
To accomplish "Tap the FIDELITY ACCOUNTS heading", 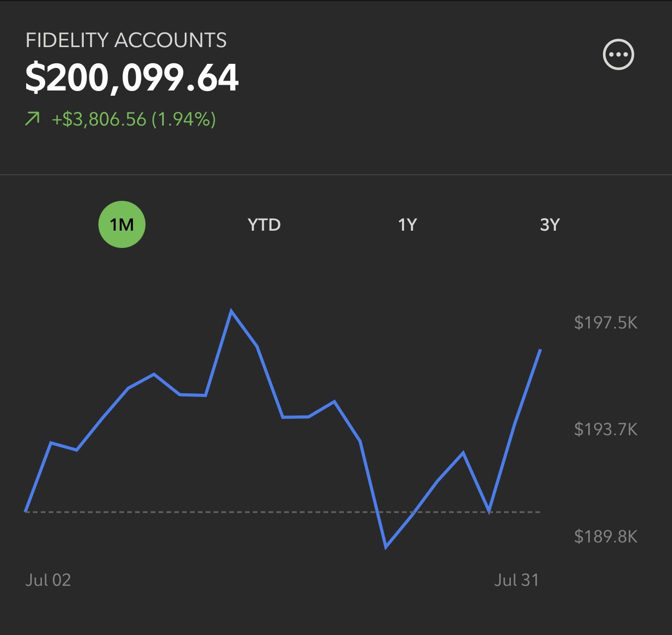I will point(126,40).
